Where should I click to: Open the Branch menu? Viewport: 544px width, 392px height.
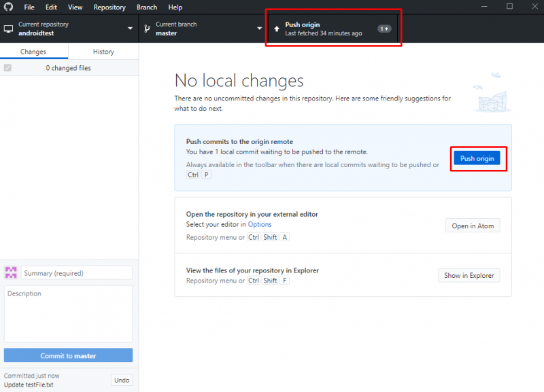(147, 7)
